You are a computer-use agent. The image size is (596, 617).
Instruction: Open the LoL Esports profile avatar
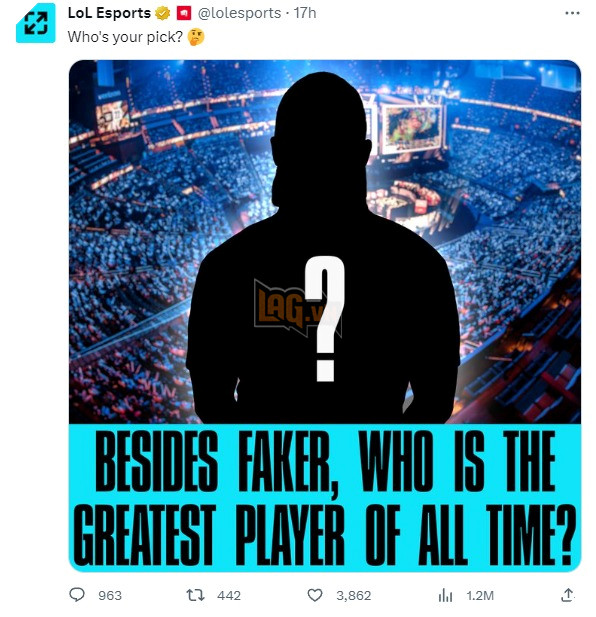35,23
